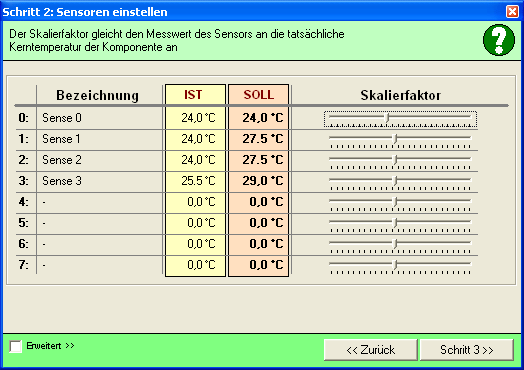The image size is (524, 370).
Task: Click the IST value 0,0 °C in row 6
Action: 202,244
